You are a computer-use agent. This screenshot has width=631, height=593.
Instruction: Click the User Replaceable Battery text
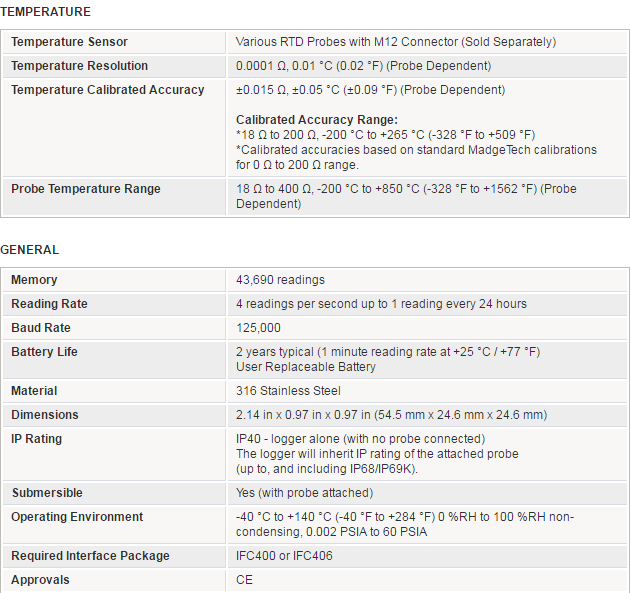tap(305, 367)
